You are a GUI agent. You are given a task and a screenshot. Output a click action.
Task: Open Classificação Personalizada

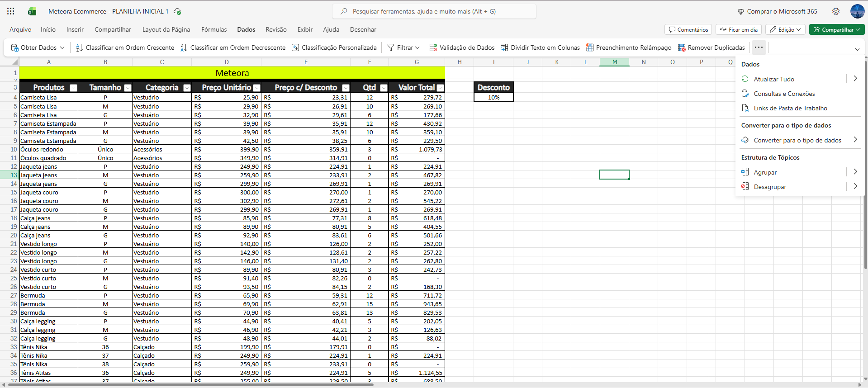334,47
